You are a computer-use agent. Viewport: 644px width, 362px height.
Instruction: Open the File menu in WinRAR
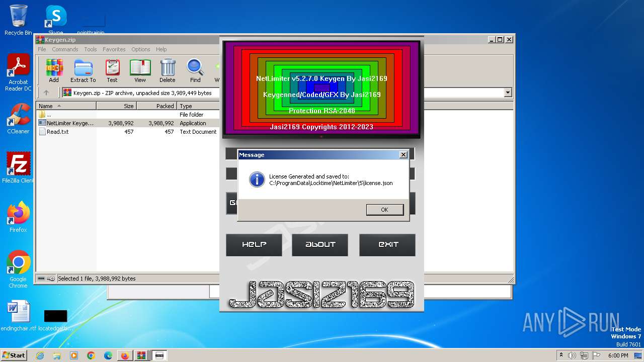42,49
